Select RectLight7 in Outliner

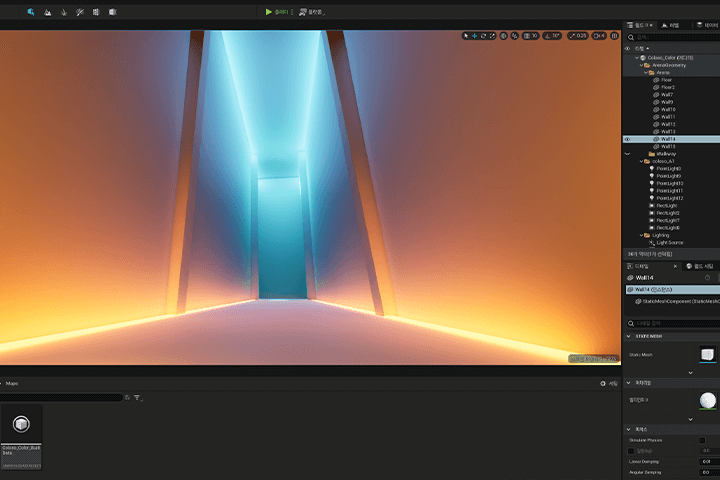click(x=668, y=220)
